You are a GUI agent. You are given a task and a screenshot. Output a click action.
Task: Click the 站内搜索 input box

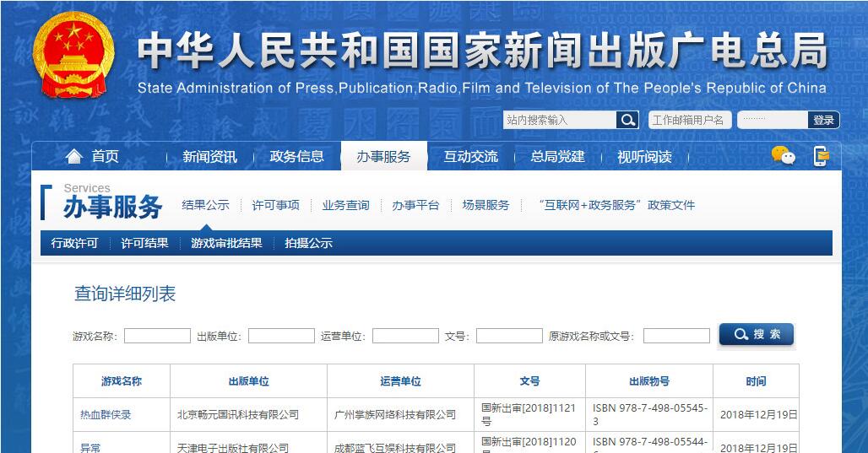(559, 120)
